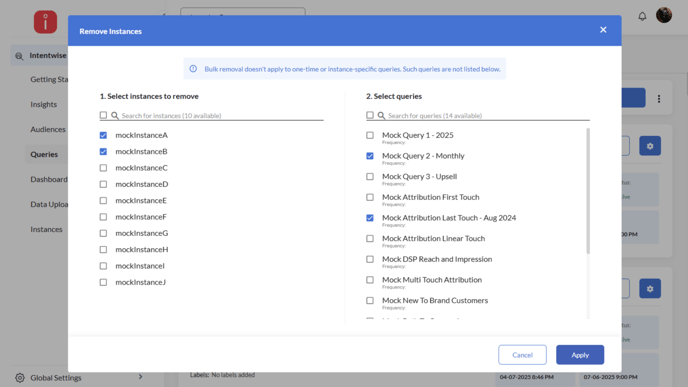
Task: Click the red Intentwise logo
Action: (45, 22)
